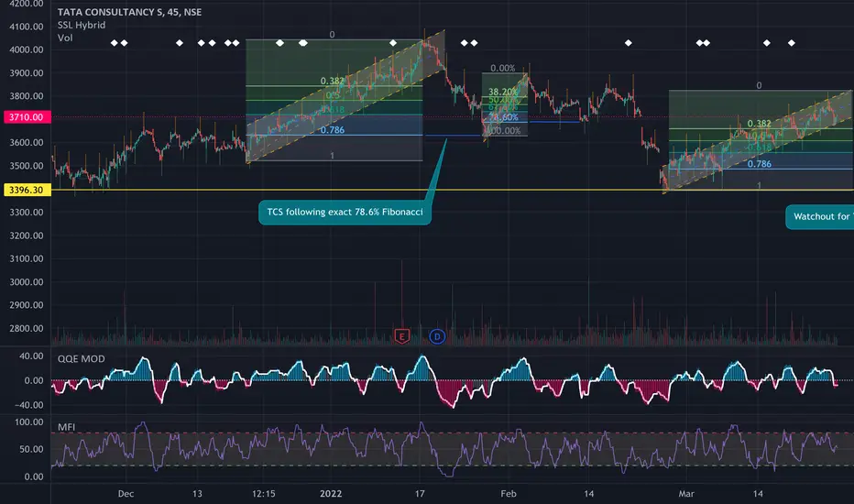Click the -40.00 value on the QQE MOD scale
The image size is (854, 504).
tap(29, 405)
